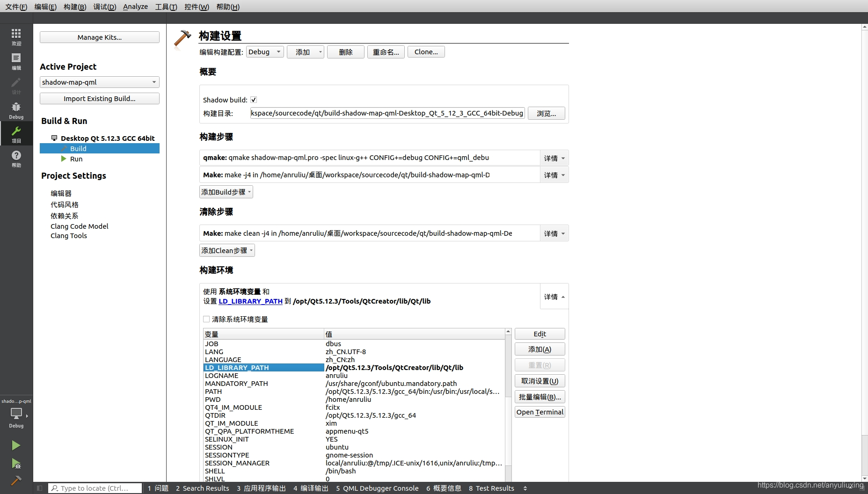Open the Debug build configuration dropdown
This screenshot has width=868, height=494.
click(265, 52)
